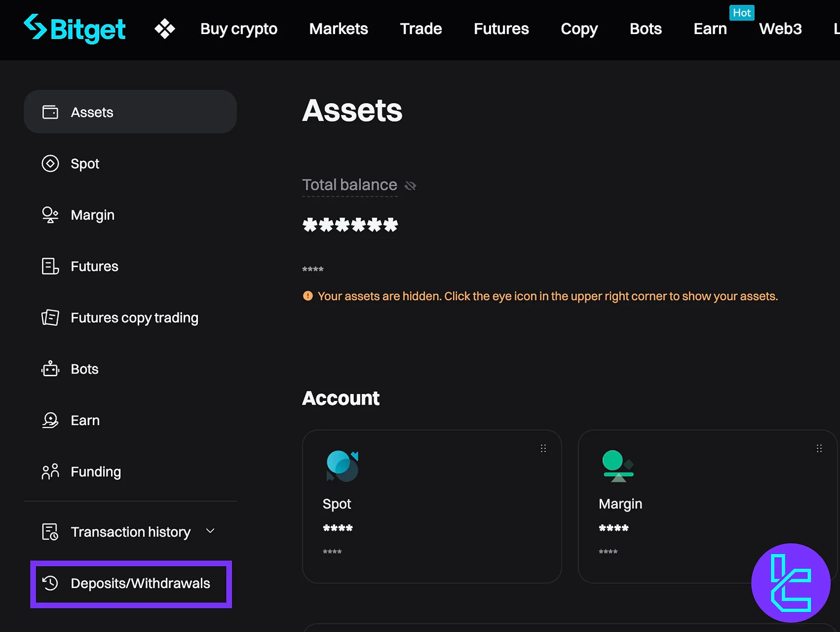Click the hidden total balance asterisks
The image size is (840, 632).
(x=350, y=225)
